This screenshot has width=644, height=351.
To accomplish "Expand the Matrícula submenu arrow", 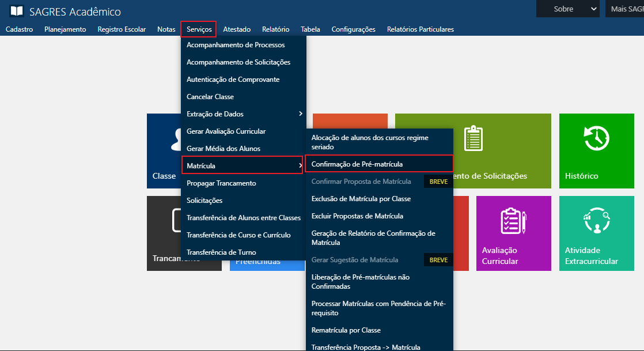I will point(300,166).
